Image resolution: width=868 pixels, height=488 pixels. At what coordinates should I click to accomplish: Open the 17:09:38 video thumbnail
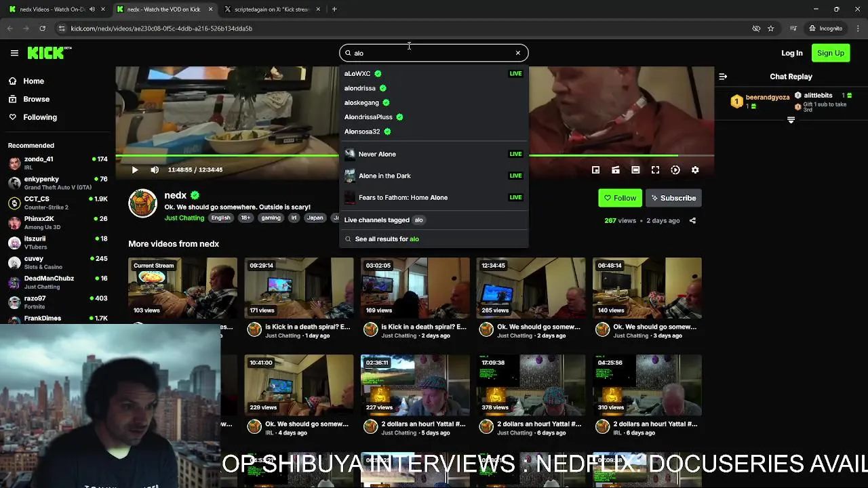pyautogui.click(x=531, y=385)
